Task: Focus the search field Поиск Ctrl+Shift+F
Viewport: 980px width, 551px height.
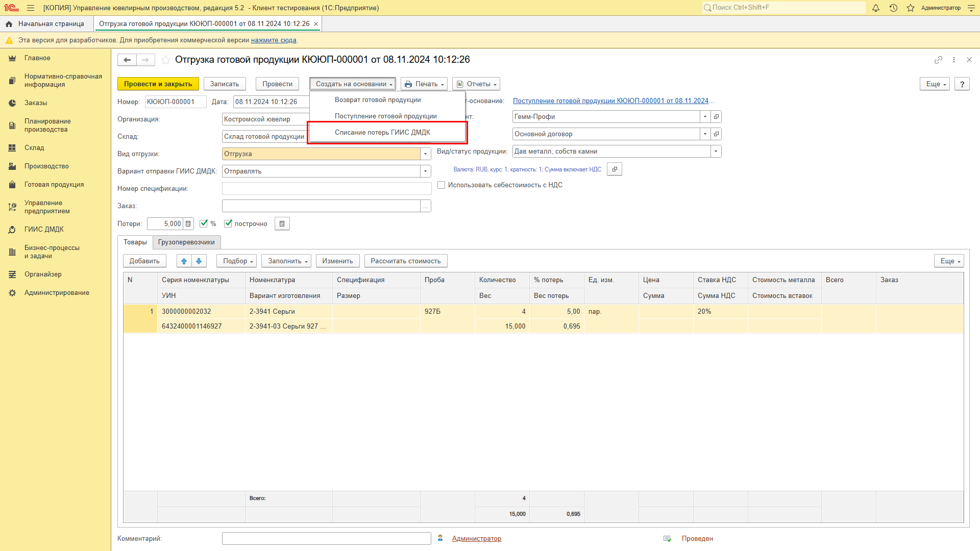Action: point(783,8)
